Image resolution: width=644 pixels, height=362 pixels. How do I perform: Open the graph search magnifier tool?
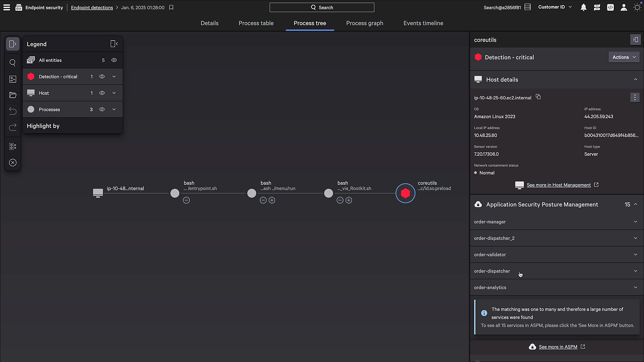pos(13,63)
